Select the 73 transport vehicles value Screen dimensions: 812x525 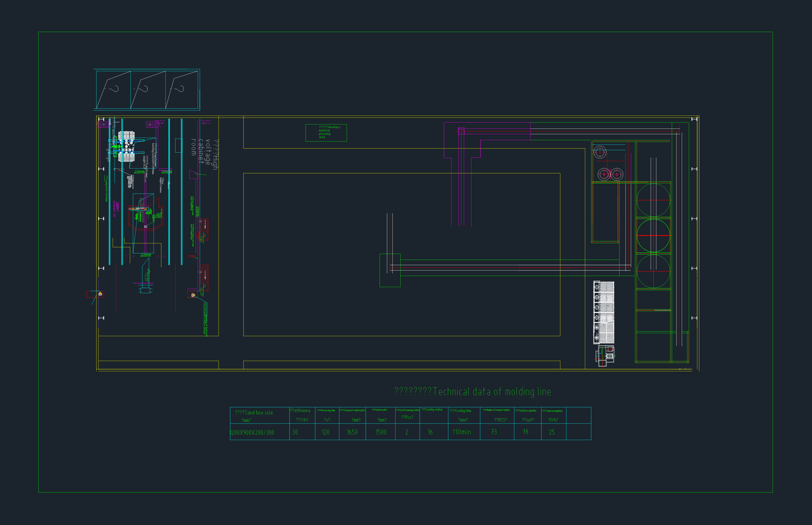494,432
